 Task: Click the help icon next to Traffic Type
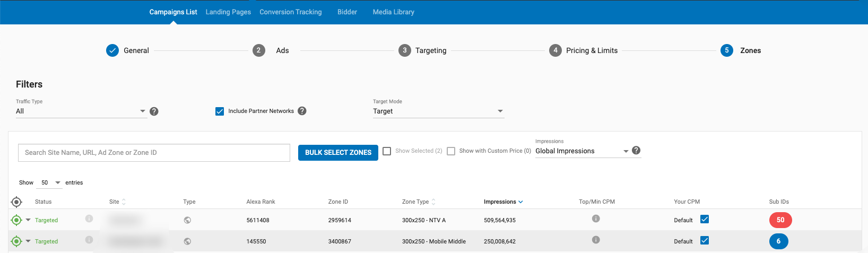click(x=154, y=111)
